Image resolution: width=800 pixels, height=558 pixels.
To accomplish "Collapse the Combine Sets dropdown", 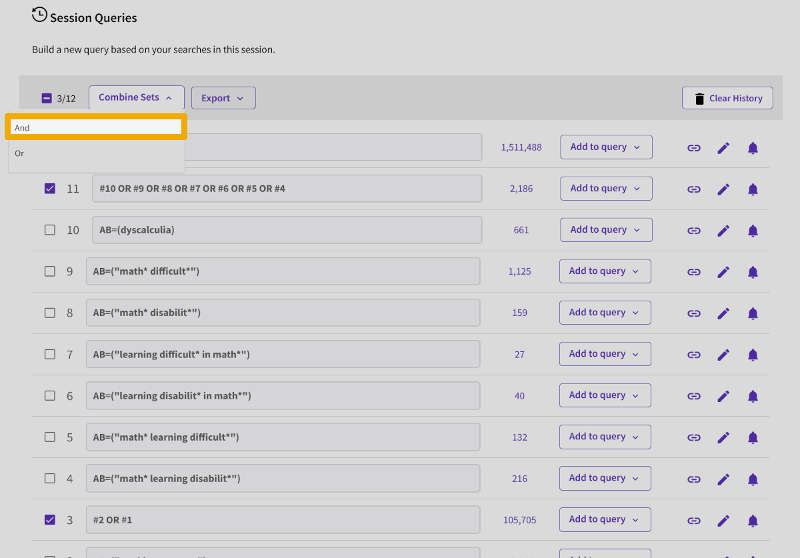I will click(x=136, y=98).
